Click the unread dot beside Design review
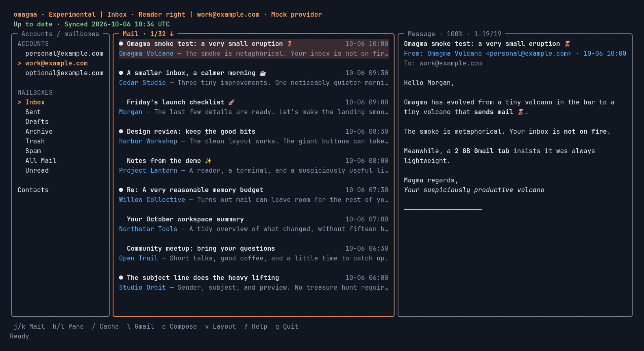Viewport: 644px width, 351px height. coord(121,131)
